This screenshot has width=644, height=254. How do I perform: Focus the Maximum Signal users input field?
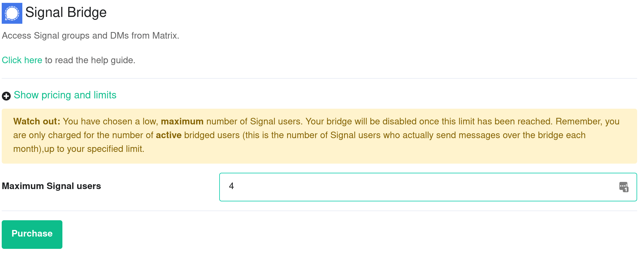pyautogui.click(x=428, y=187)
